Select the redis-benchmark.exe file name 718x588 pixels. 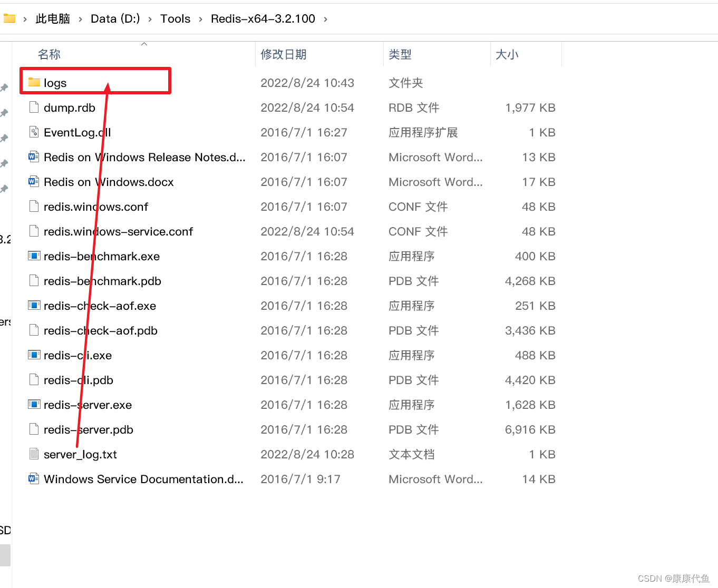[x=102, y=256]
